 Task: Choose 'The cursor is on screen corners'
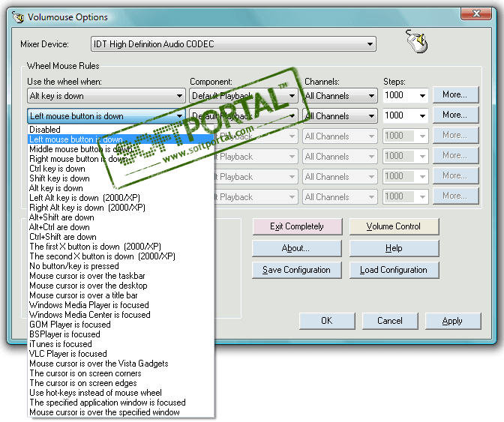tap(121, 373)
